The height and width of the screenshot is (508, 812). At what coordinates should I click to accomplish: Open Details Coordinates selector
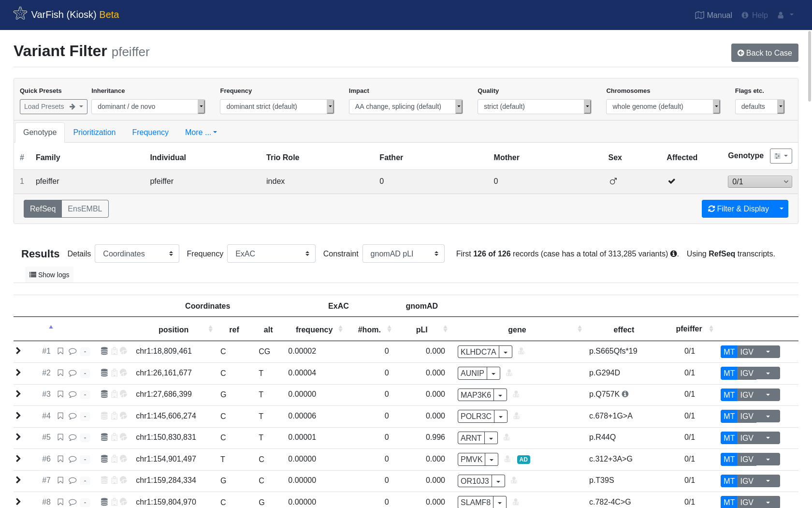pos(137,254)
